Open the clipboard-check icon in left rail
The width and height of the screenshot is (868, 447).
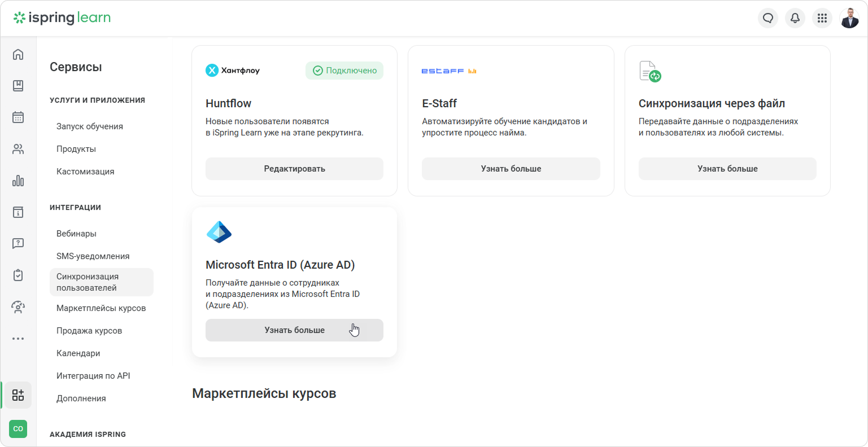tap(18, 275)
